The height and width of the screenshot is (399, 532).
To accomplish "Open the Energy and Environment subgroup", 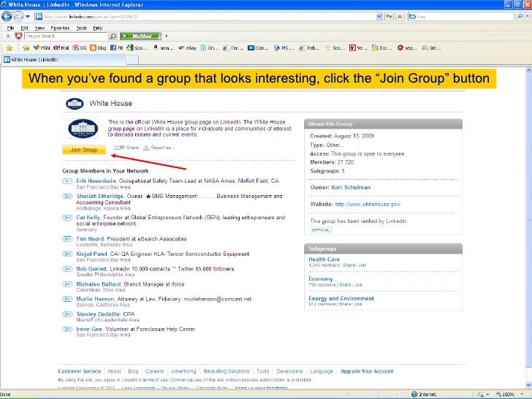I will 341,299.
